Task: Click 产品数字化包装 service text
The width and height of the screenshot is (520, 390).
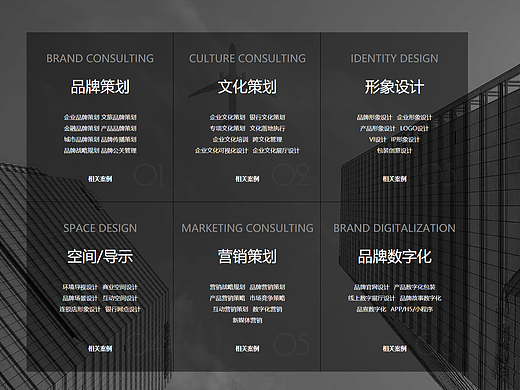Action: (x=414, y=287)
